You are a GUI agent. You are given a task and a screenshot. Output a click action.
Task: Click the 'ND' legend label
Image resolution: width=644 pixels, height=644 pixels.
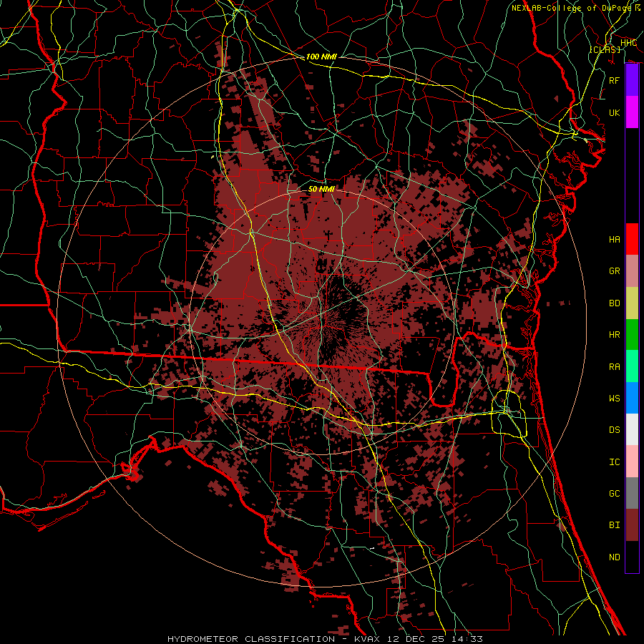tap(614, 557)
